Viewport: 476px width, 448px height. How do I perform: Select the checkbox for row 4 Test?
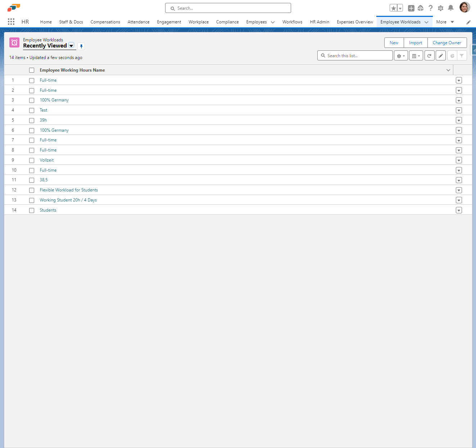[x=32, y=110]
